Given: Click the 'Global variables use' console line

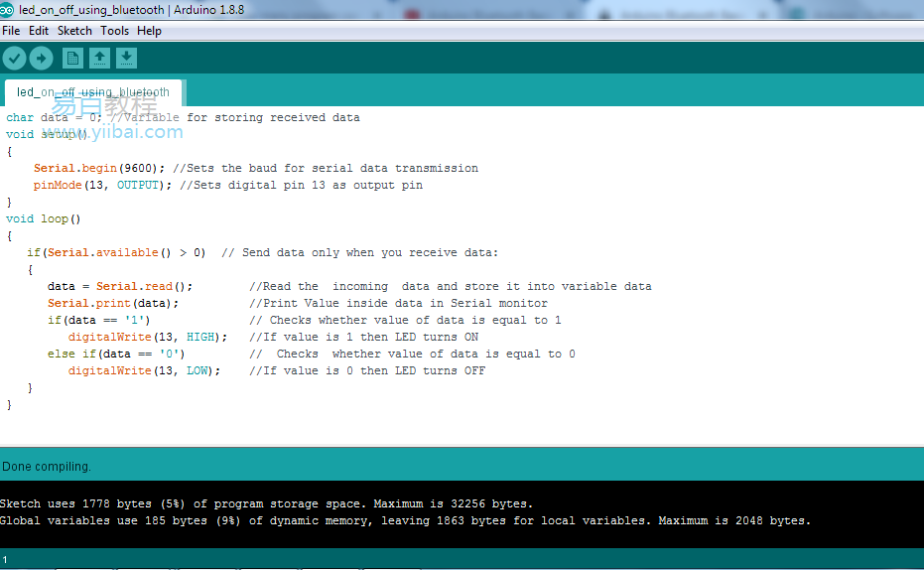Looking at the screenshot, I should [404, 521].
